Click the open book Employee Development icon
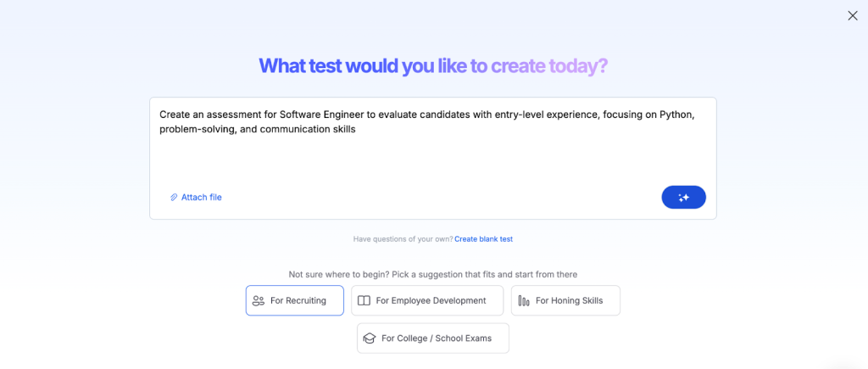 pyautogui.click(x=364, y=300)
